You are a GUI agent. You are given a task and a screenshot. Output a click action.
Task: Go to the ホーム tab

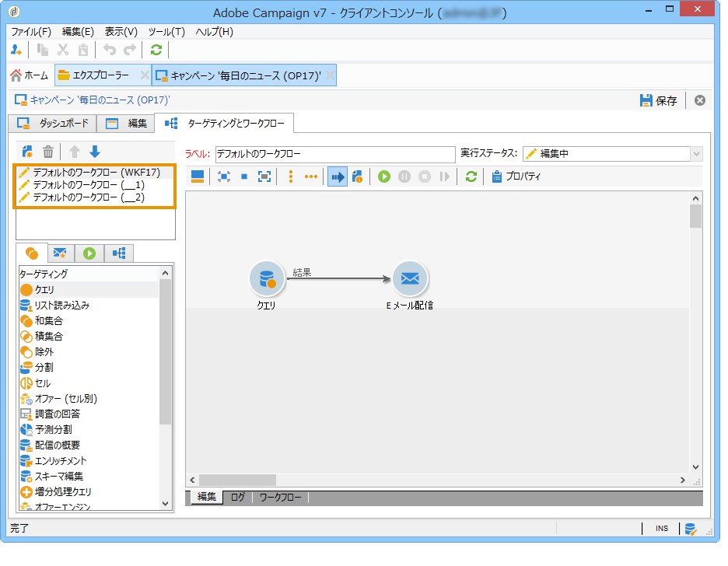click(30, 75)
